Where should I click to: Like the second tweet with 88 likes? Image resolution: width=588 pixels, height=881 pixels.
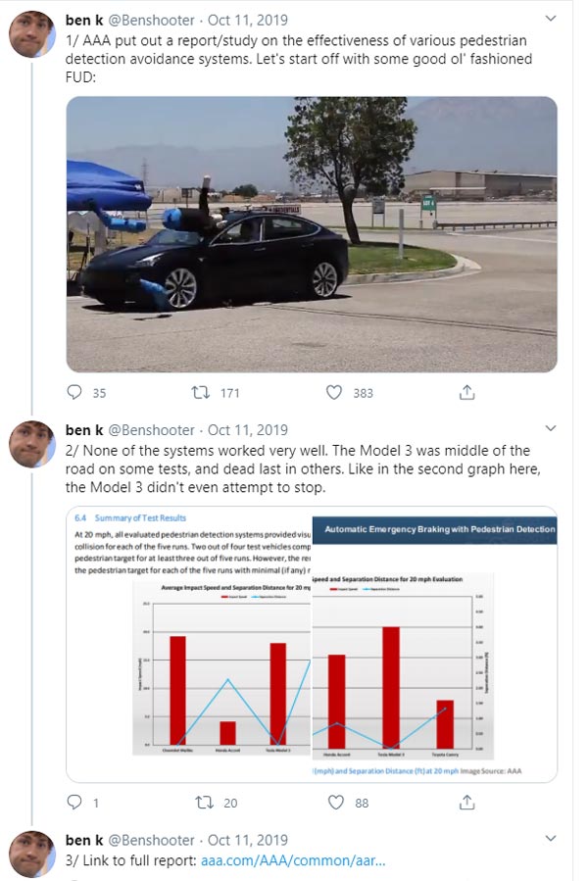pos(335,803)
